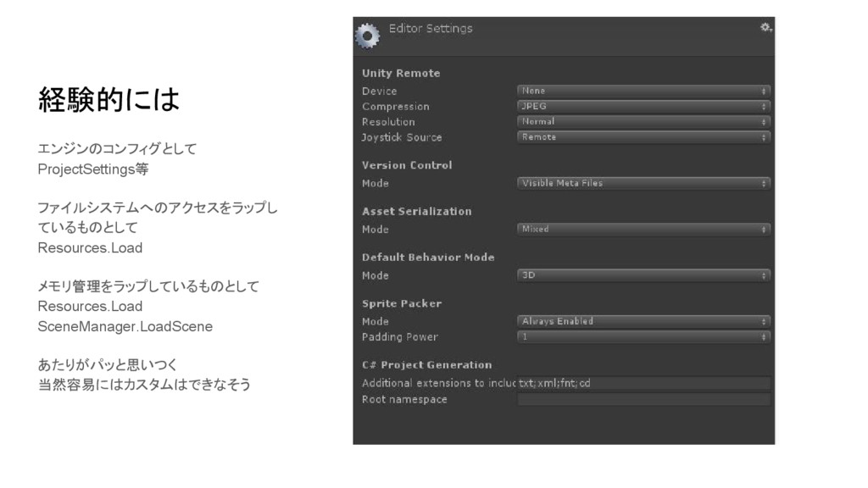The width and height of the screenshot is (868, 488).
Task: Change the Compression setting from JPEG
Action: 643,106
